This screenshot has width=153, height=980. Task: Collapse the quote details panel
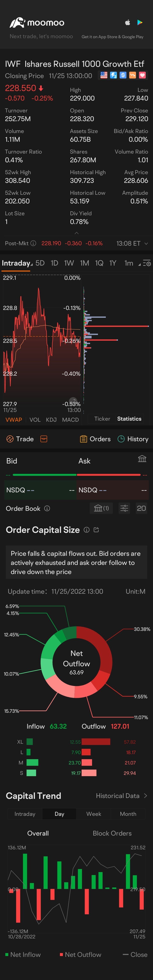click(76, 233)
